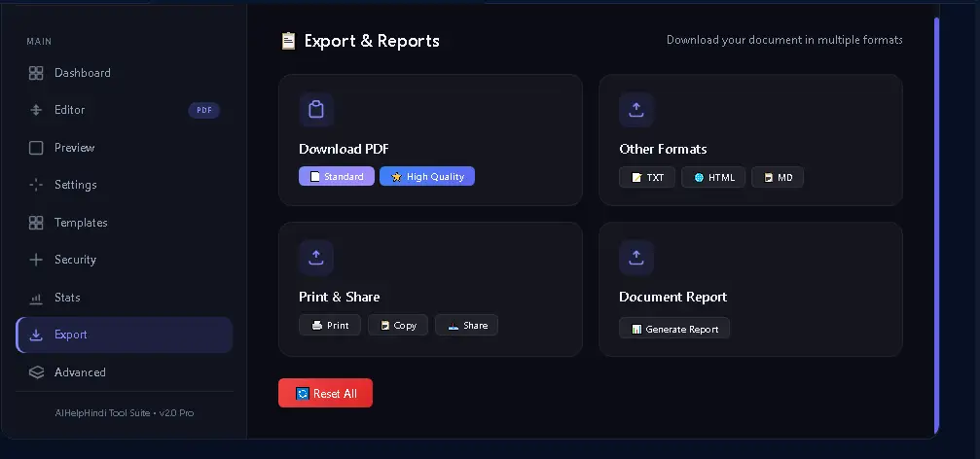Click the Stats bar chart icon
The width and height of the screenshot is (980, 459).
point(36,298)
